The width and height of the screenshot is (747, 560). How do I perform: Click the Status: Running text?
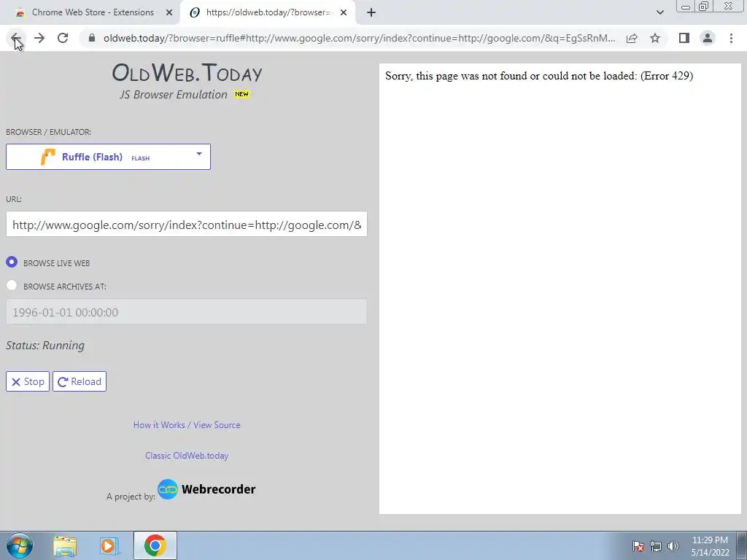[x=45, y=345]
